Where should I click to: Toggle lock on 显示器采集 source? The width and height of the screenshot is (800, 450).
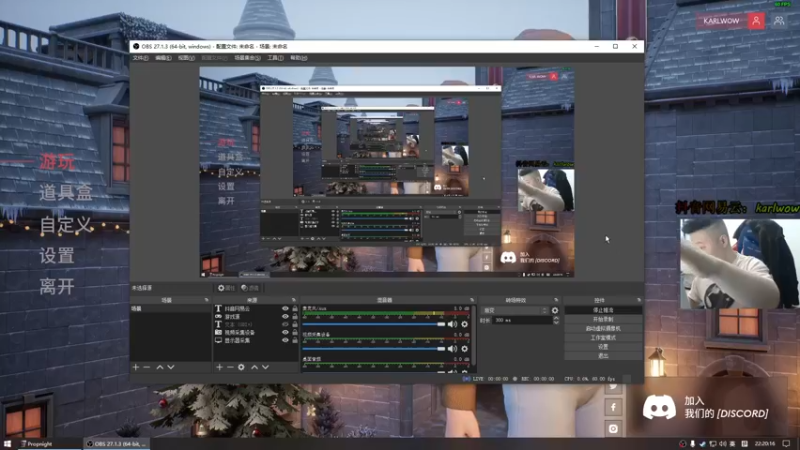pos(295,340)
